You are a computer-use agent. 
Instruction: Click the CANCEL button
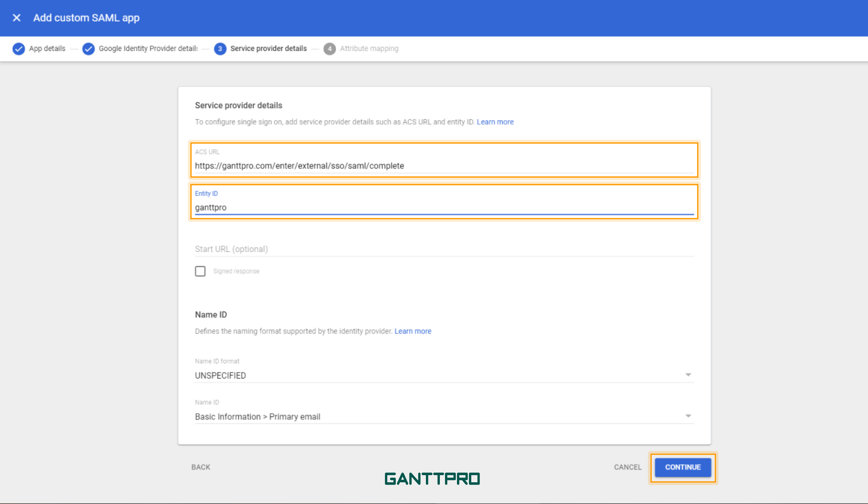pos(628,467)
